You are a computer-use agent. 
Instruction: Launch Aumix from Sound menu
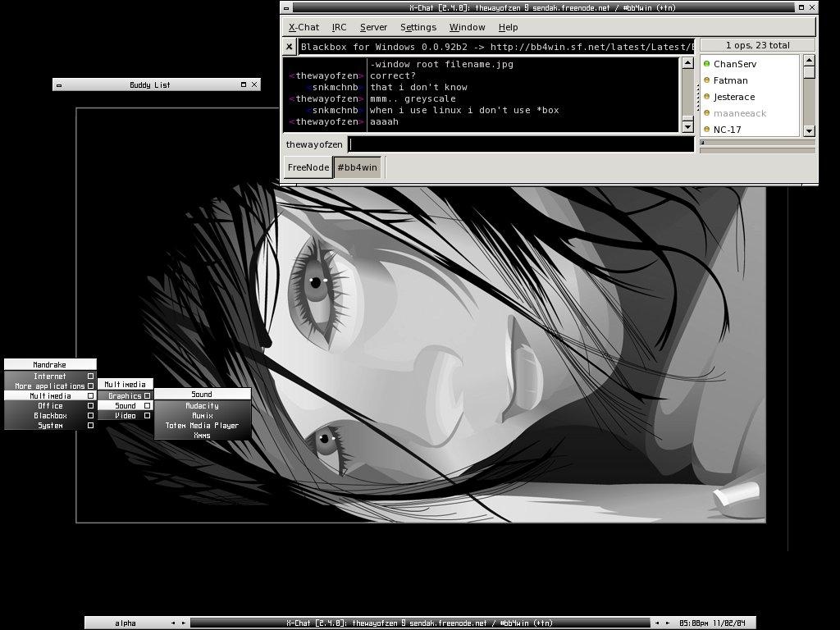(x=203, y=416)
